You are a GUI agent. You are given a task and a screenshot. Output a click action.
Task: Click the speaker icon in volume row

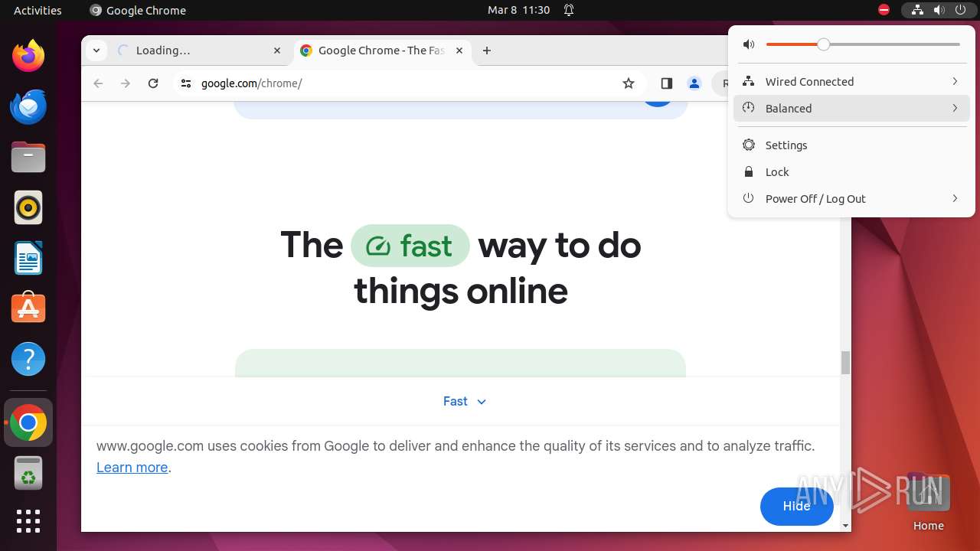pyautogui.click(x=749, y=44)
